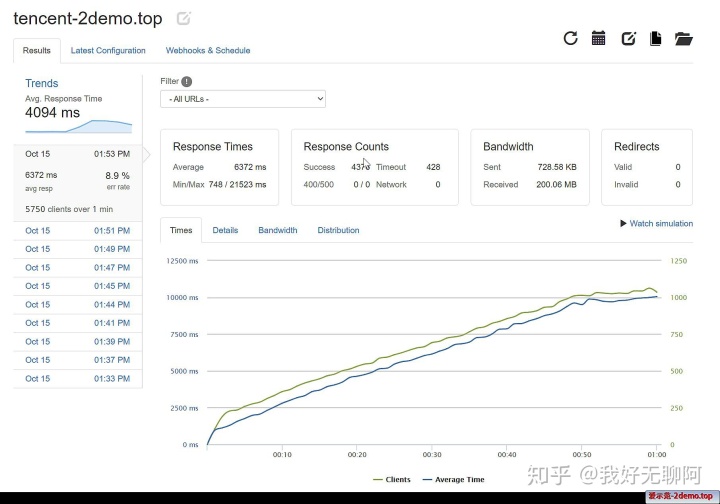
Task: Click the 400/500 label in Response Counts
Action: click(x=319, y=185)
